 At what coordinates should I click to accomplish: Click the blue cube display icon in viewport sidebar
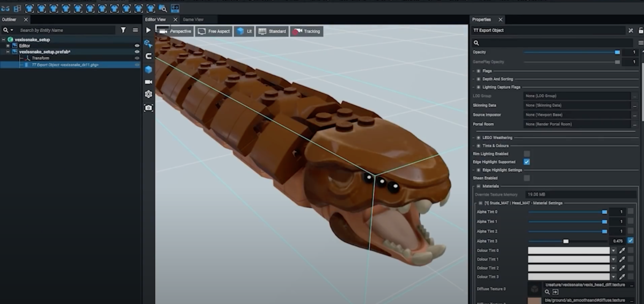pyautogui.click(x=148, y=69)
